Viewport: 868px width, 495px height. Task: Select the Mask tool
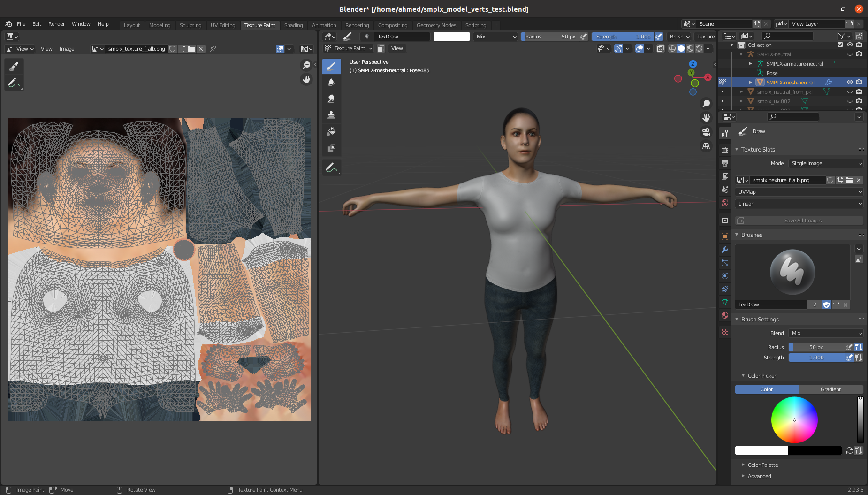[x=331, y=148]
